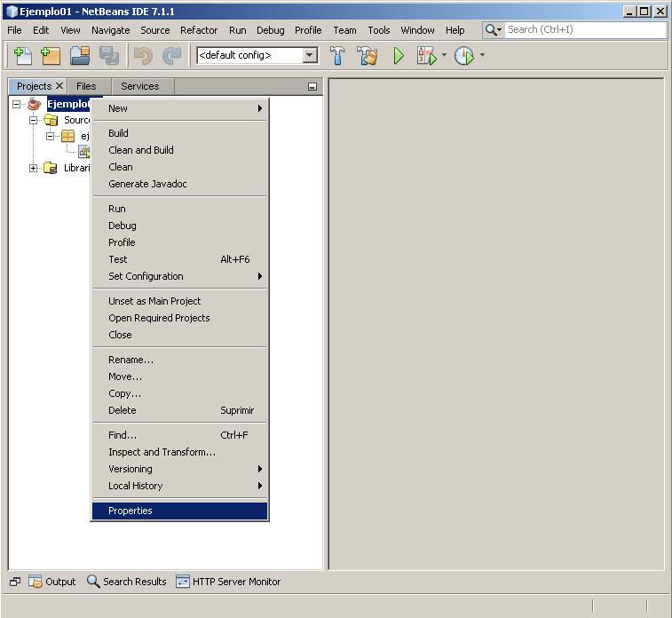This screenshot has width=672, height=618.
Task: Choose Run from the context menu
Action: point(179,209)
